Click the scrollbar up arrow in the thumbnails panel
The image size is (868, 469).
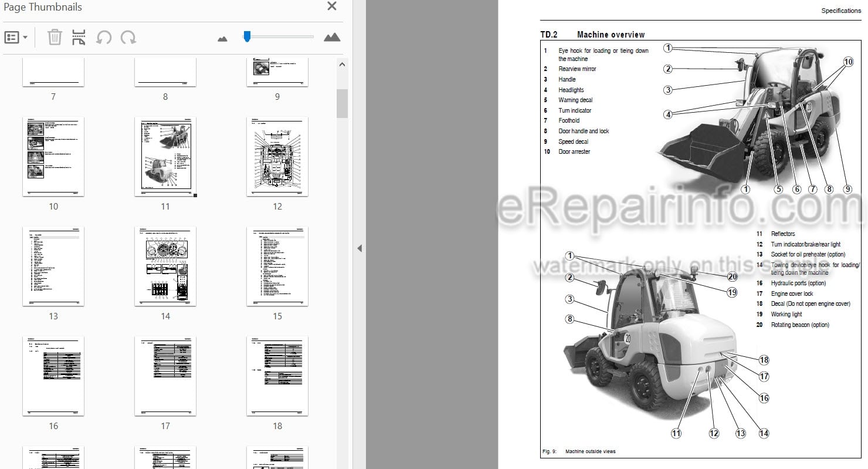click(343, 65)
